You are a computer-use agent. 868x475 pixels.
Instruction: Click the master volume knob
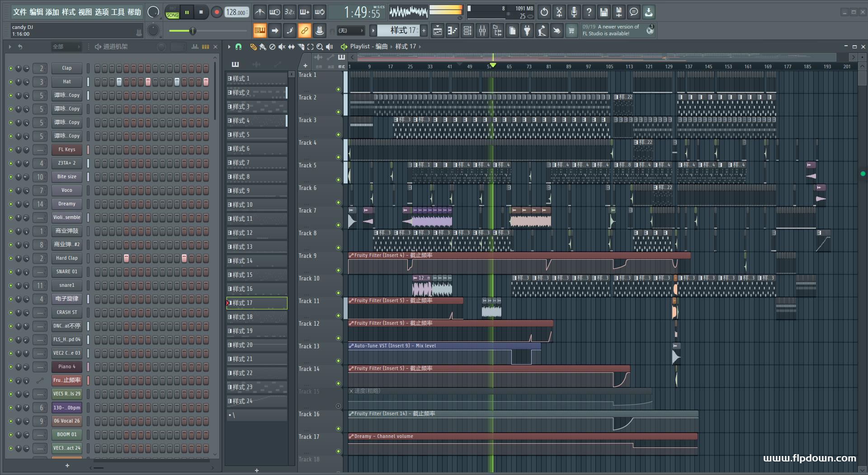tap(153, 12)
